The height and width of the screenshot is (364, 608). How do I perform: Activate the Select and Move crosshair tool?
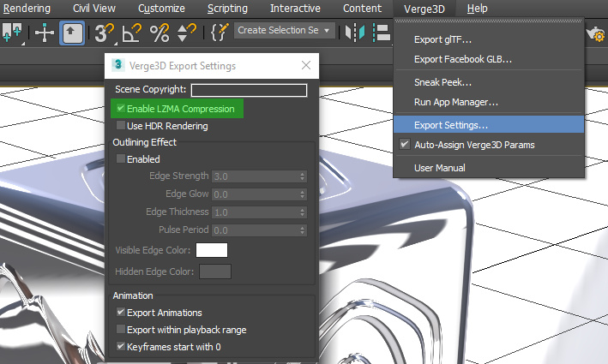45,33
